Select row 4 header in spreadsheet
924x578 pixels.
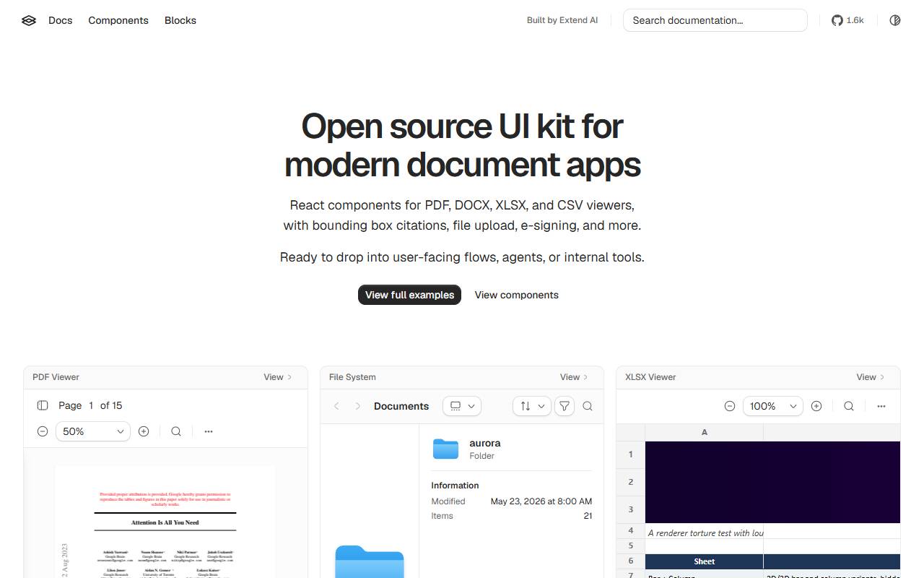pyautogui.click(x=631, y=531)
